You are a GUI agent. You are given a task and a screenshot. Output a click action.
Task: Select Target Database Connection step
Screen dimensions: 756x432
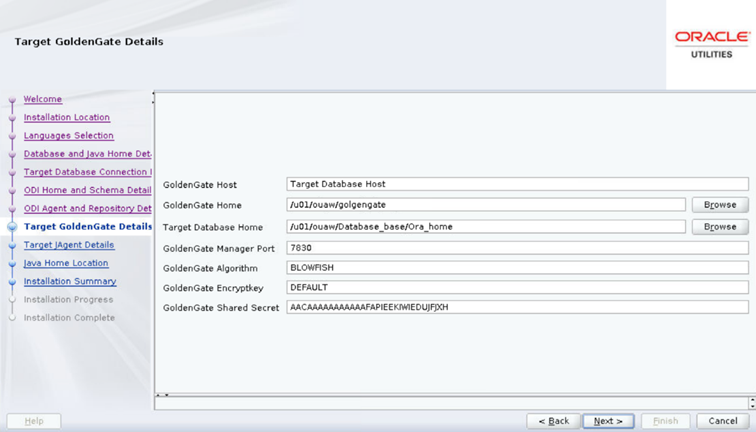(88, 172)
